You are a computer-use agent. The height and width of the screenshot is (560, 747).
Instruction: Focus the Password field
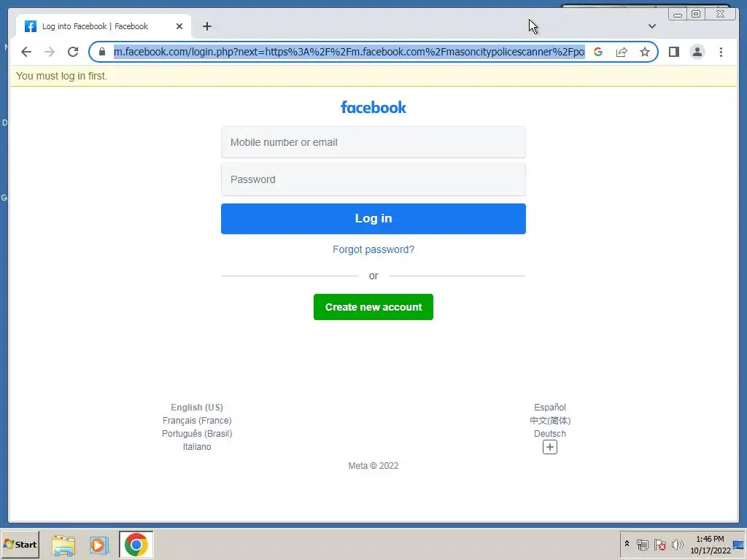(373, 179)
